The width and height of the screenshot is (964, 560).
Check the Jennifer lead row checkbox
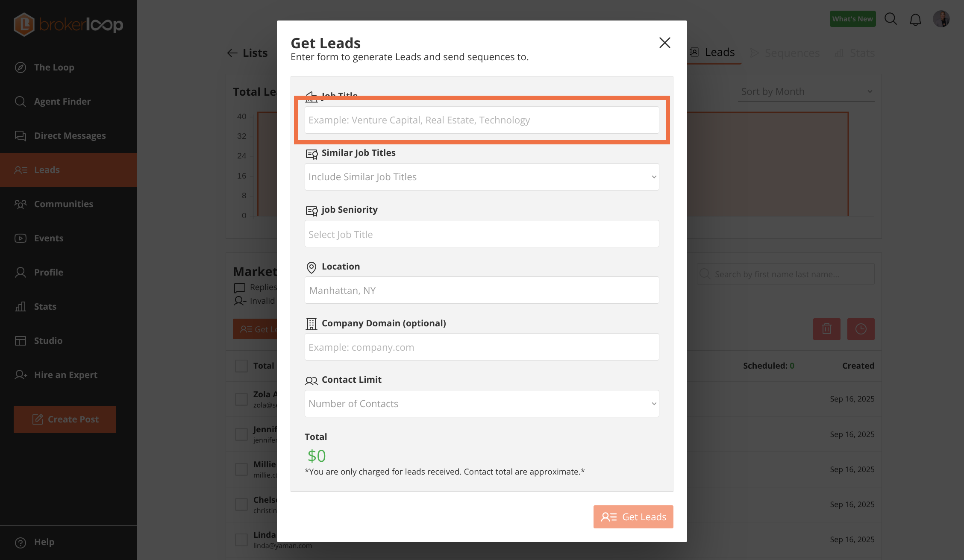pos(241,434)
